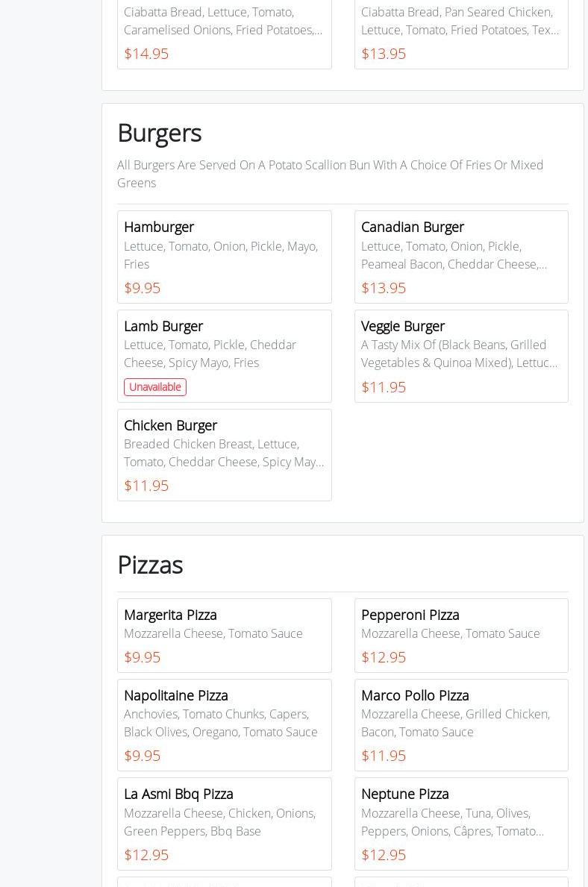Click the $14.95 ciabatta sandwich price

click(146, 54)
